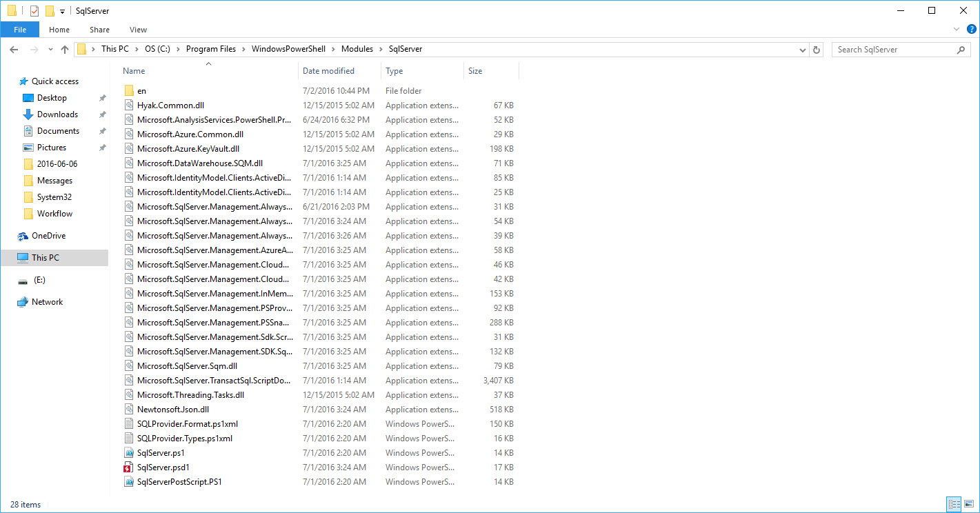The image size is (980, 513).
Task: Open Pictures in Quick access
Action: 52,148
